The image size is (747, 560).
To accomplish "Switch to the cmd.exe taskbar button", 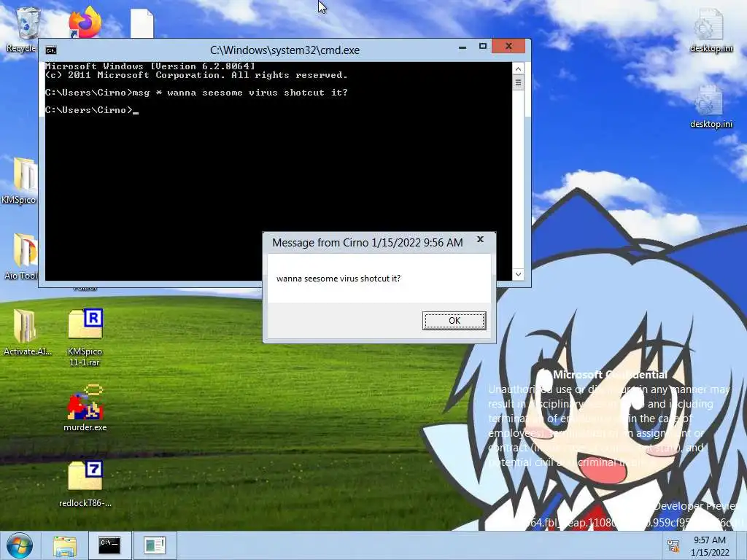I will click(x=109, y=545).
